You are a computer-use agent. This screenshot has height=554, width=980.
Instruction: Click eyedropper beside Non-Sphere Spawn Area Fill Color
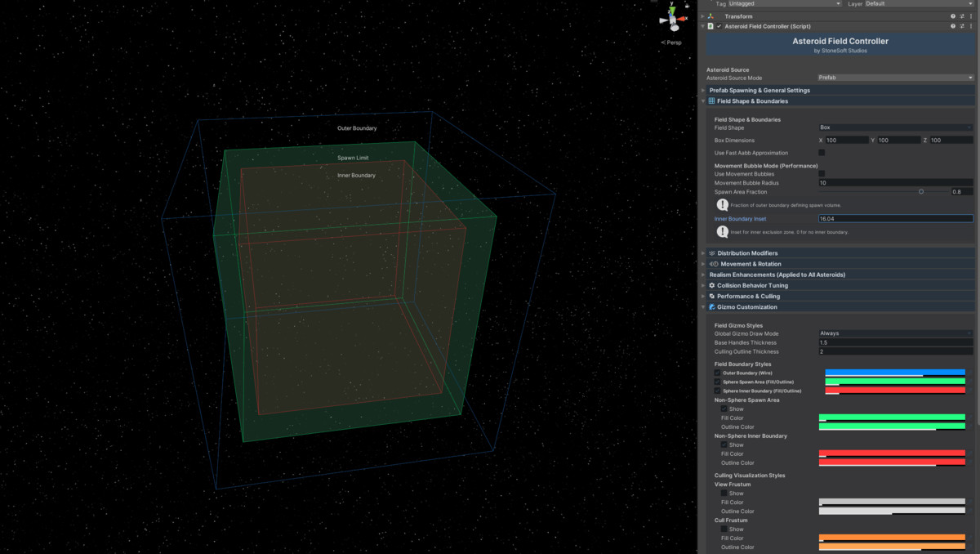[x=969, y=418]
